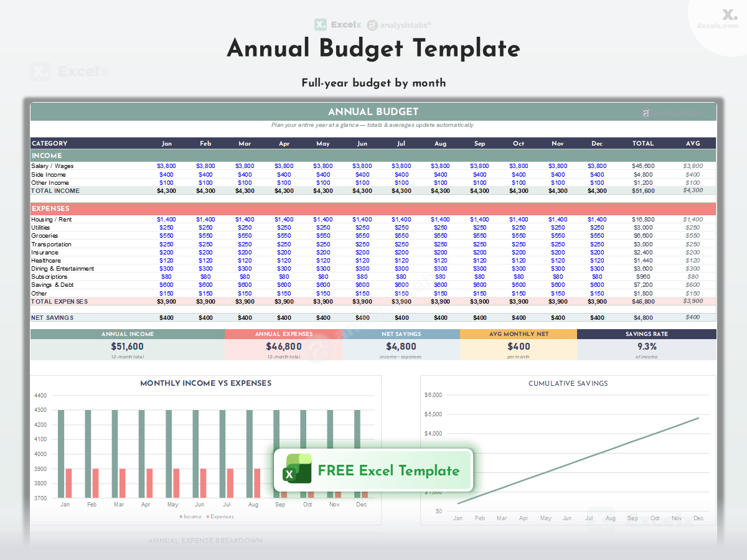Click the Total Expenses total cell $46,800

click(643, 302)
